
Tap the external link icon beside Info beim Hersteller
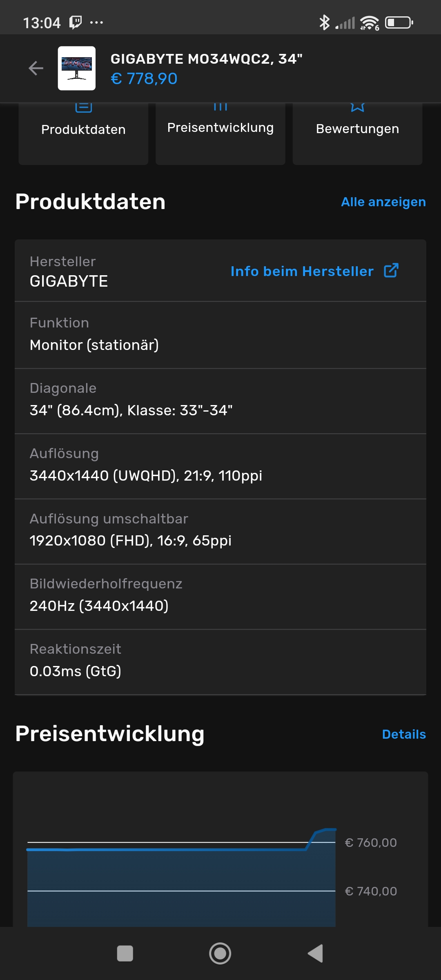[x=391, y=271]
